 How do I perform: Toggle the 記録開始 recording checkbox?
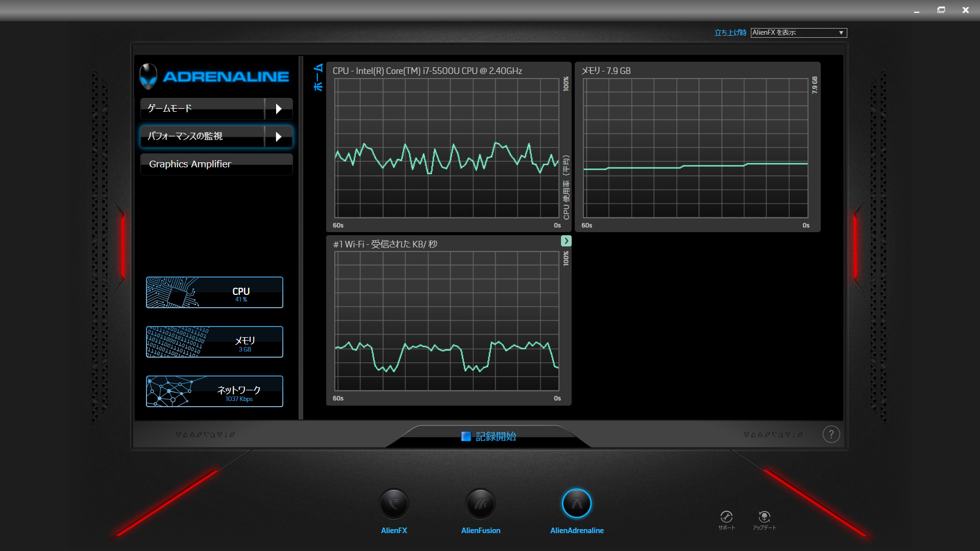pos(466,436)
